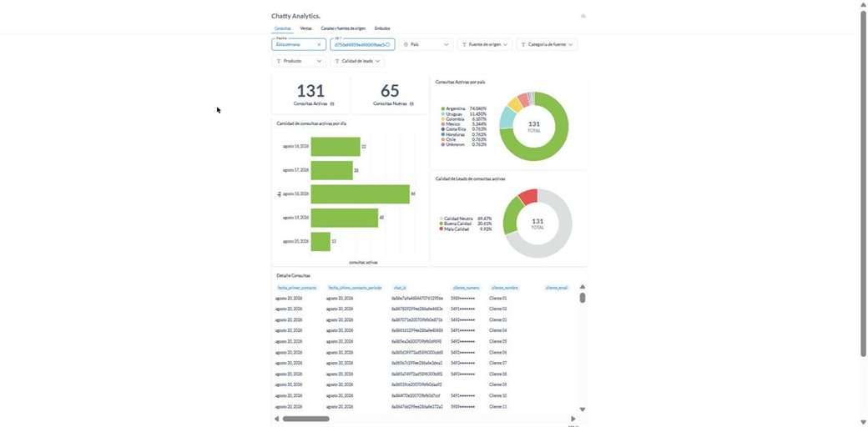Toggle Chile legend entry
The image size is (868, 427).
[464, 139]
